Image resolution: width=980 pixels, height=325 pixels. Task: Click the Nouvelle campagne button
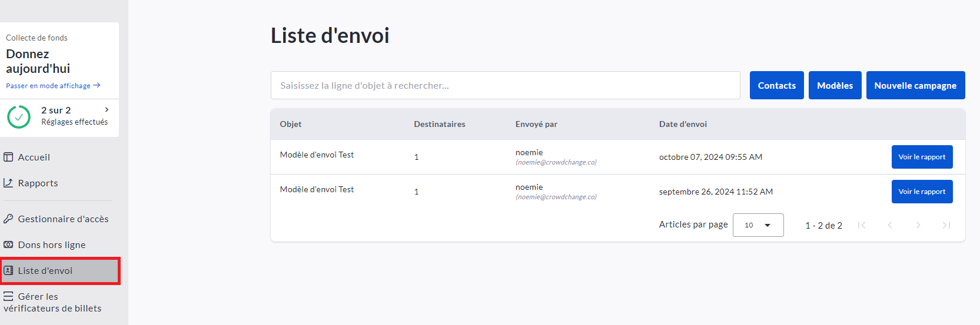(915, 85)
